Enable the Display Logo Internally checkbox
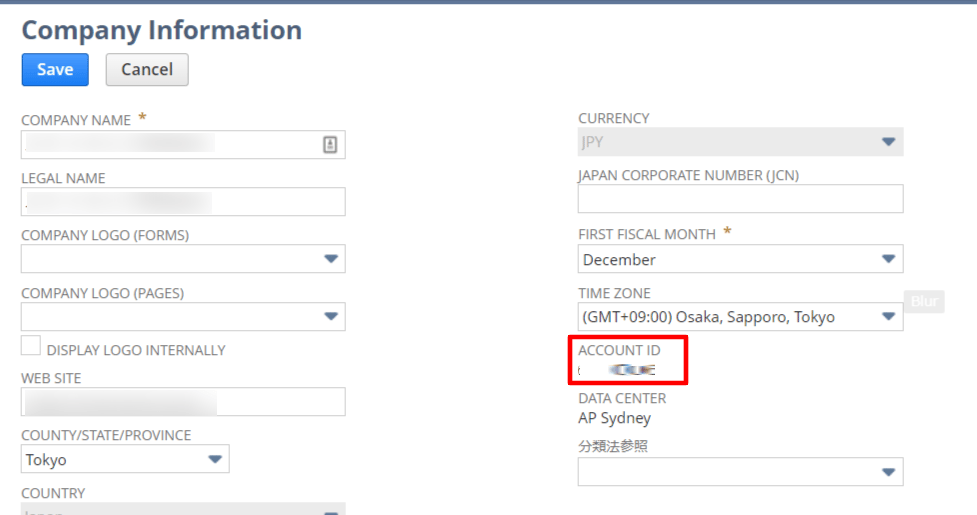977x515 pixels. click(31, 346)
